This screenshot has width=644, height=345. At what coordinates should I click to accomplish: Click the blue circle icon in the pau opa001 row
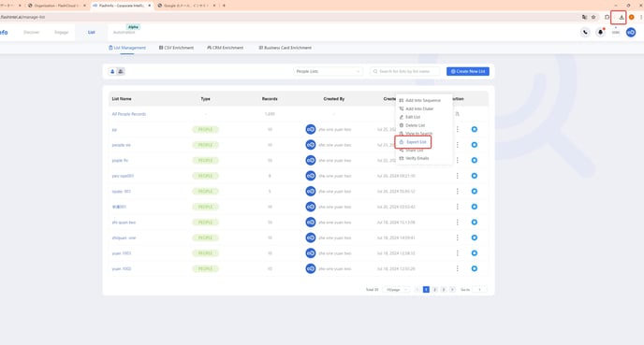[475, 176]
